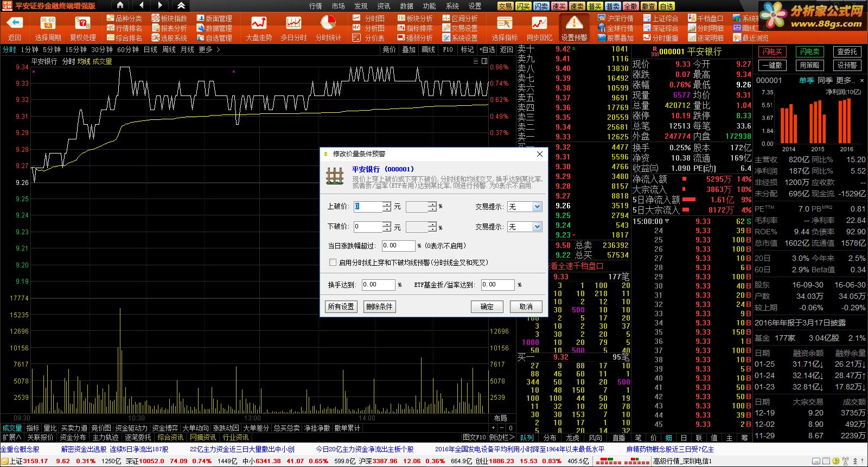Click 确定 button in dialog

[x=487, y=306]
